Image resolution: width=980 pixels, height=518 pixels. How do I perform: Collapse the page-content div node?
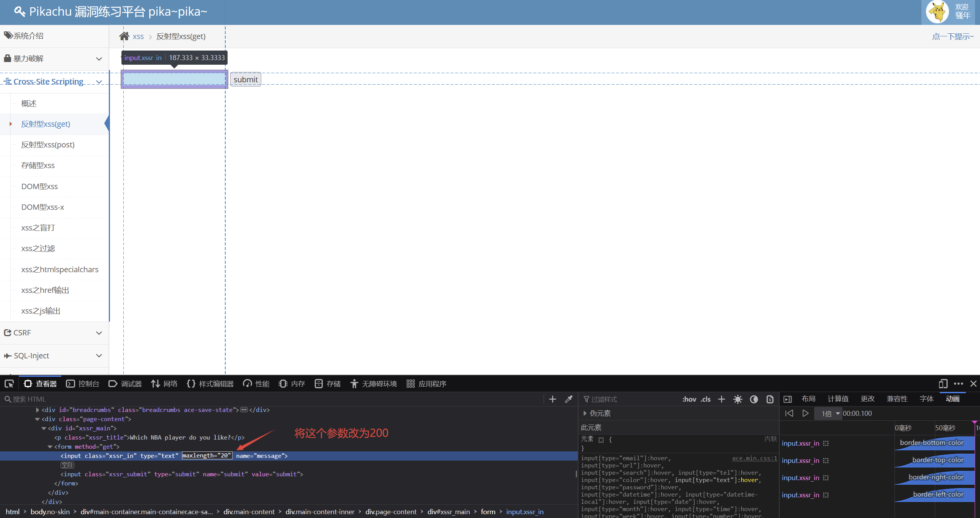(x=37, y=419)
